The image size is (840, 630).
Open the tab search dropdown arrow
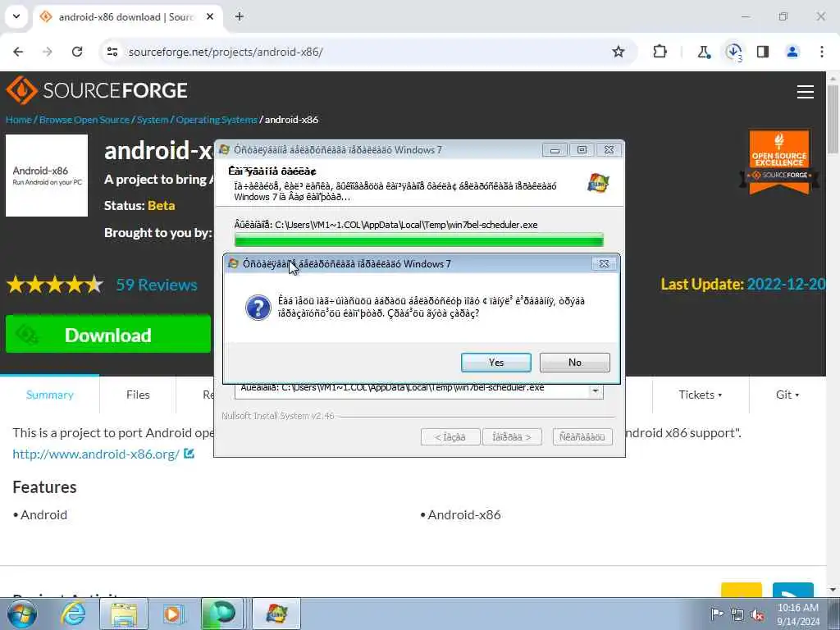pos(16,16)
